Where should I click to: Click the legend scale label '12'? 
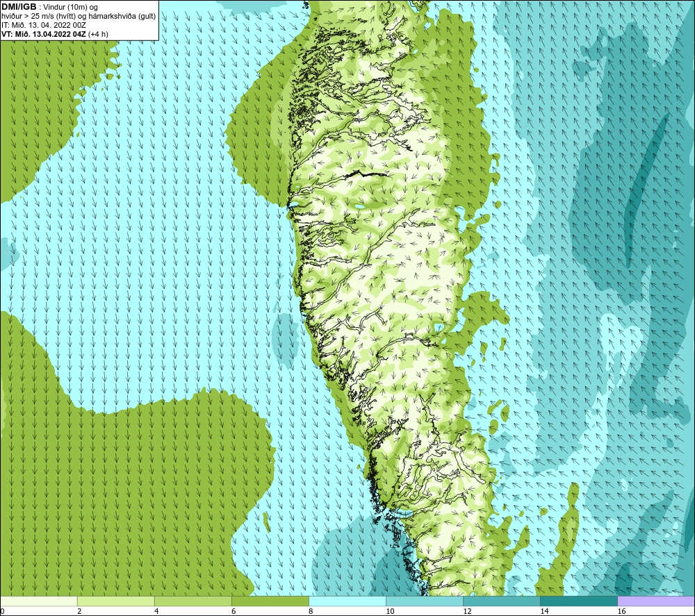[467, 611]
